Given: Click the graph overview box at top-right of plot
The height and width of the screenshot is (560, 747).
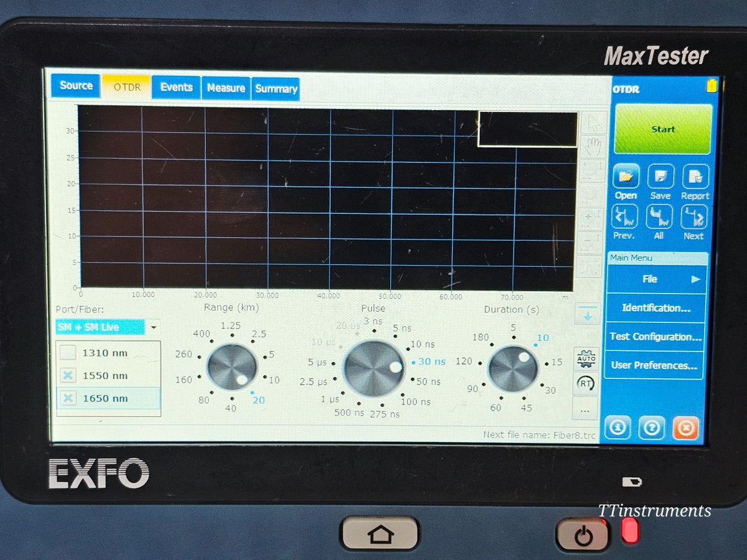Looking at the screenshot, I should (x=527, y=129).
